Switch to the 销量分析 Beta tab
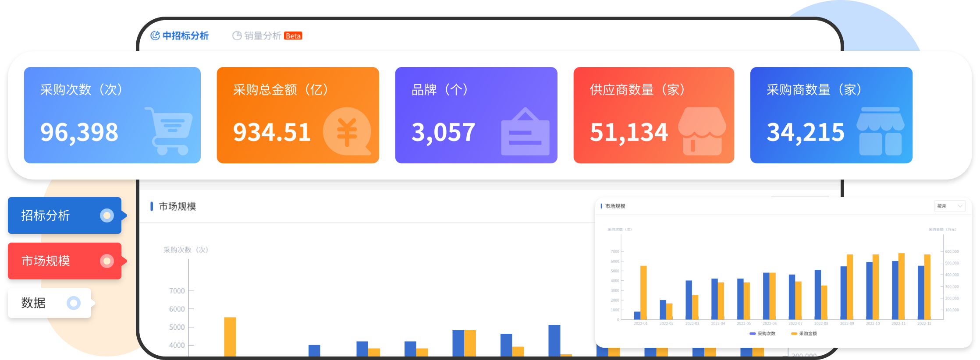Viewport: 980px width, 360px height. pyautogui.click(x=267, y=36)
